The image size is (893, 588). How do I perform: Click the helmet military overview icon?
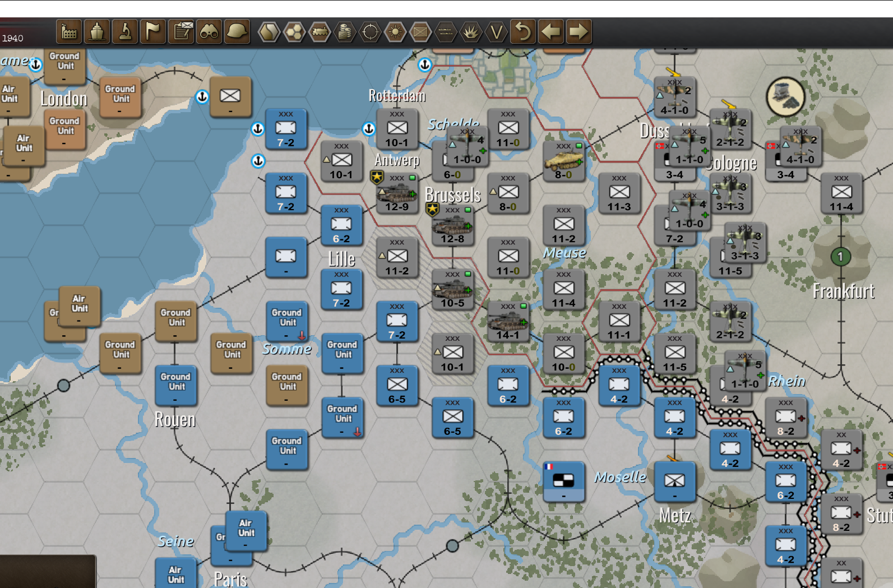(x=237, y=31)
